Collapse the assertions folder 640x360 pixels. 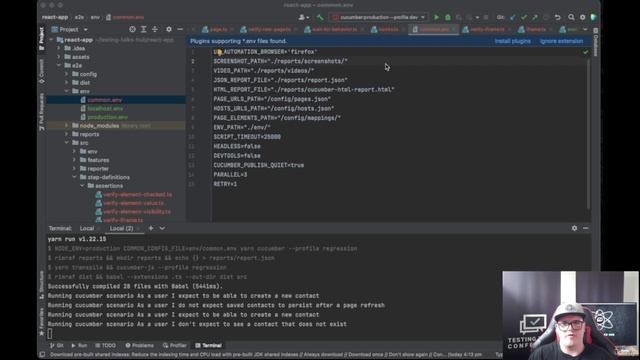click(x=82, y=186)
